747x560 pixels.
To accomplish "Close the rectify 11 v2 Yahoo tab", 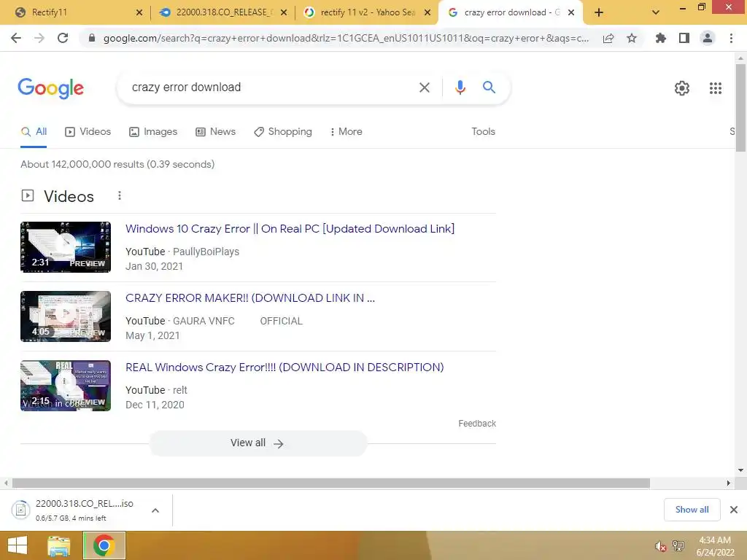I will tap(427, 13).
